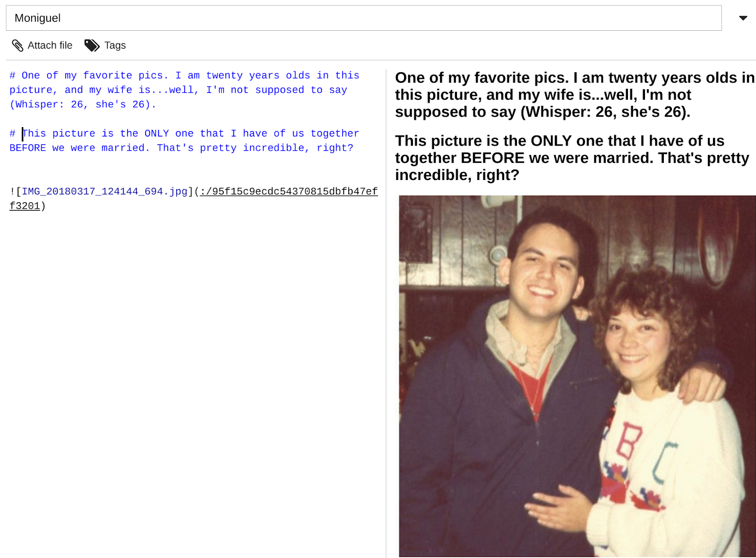
Task: Click the Moniguel note title field
Action: 363,18
